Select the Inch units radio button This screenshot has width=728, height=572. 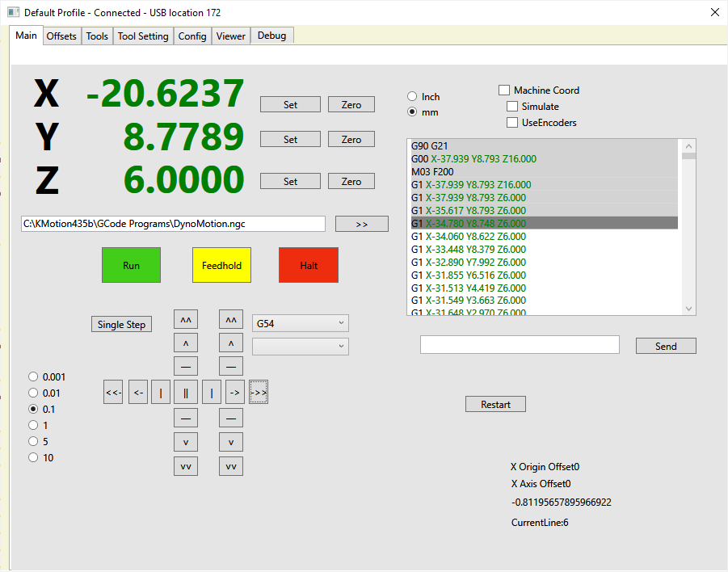click(412, 97)
